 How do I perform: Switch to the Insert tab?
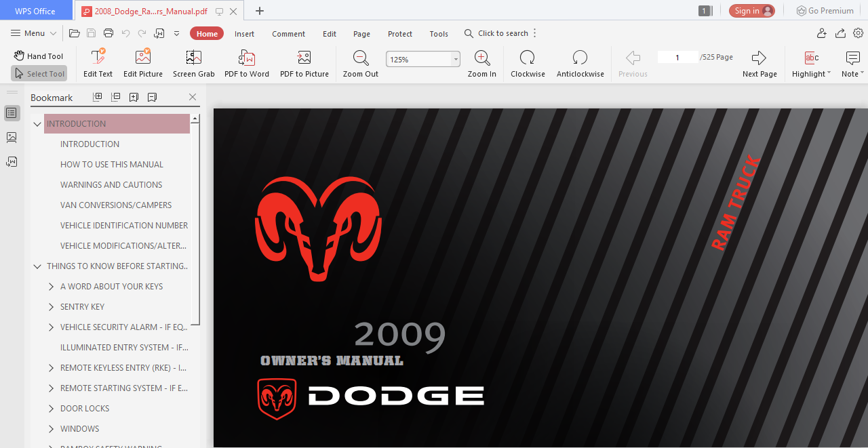click(x=245, y=34)
